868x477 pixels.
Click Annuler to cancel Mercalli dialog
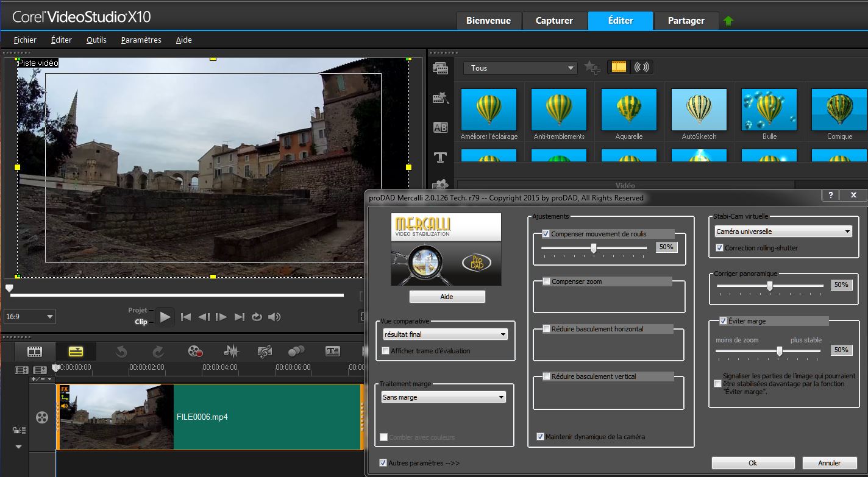click(x=830, y=463)
